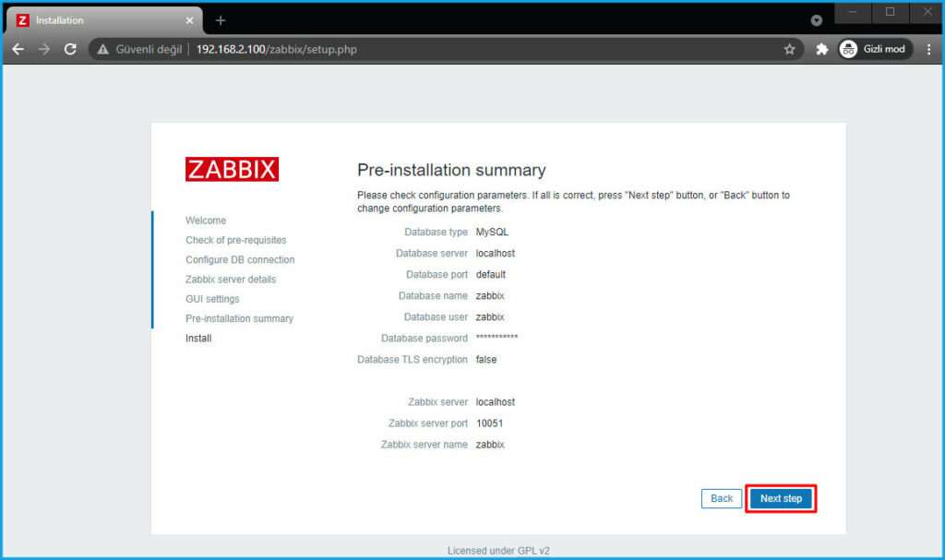Click the Back button
Screen dimensions: 945x560
coord(722,498)
